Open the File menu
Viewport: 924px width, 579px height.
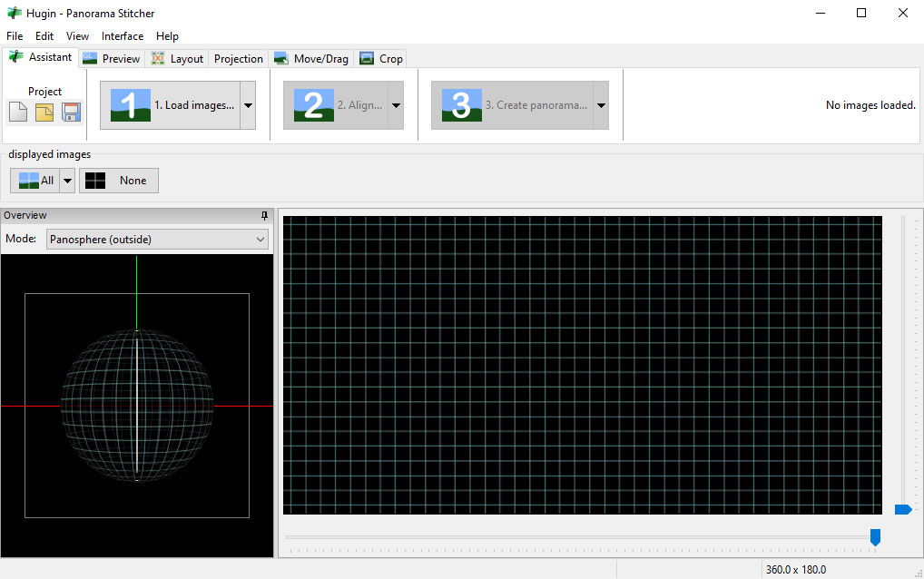15,36
